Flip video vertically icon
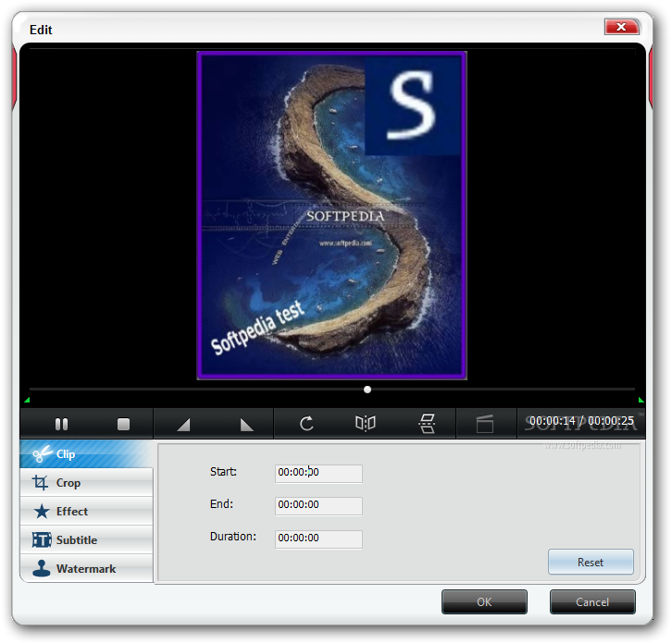672x644 pixels. (427, 424)
